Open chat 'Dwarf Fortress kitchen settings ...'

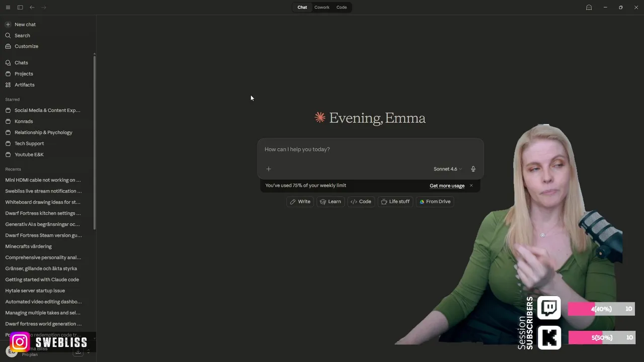pos(43,213)
